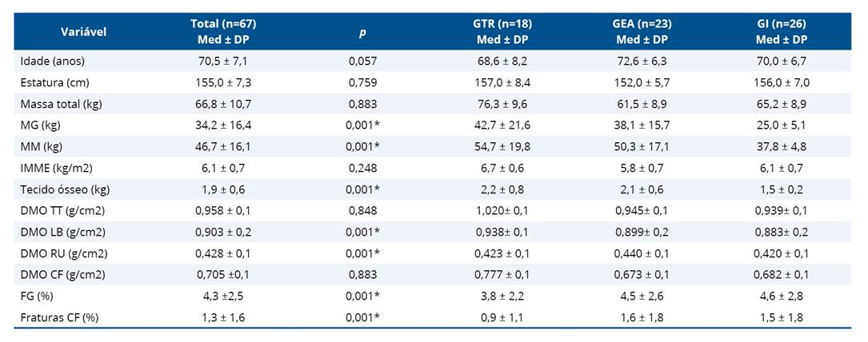868x342 pixels.
Task: Click the GEA (n=23) column header
Action: (x=639, y=32)
